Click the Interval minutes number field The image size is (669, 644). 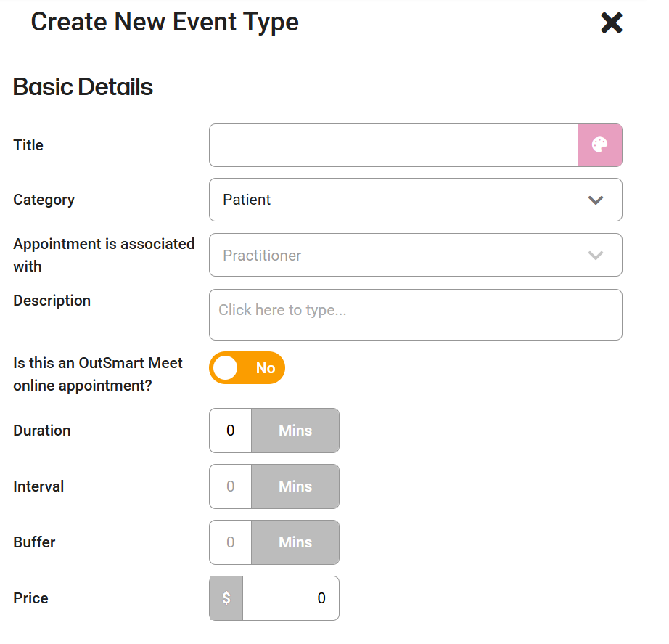pyautogui.click(x=231, y=486)
